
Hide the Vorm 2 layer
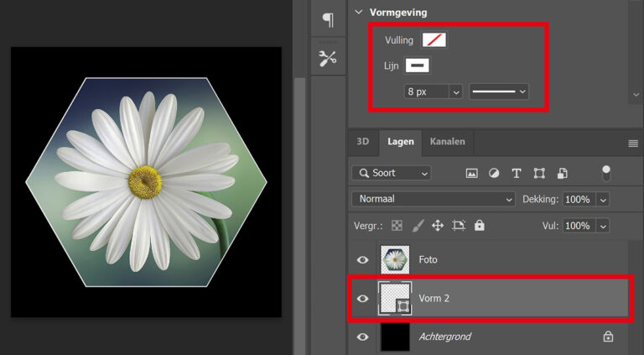[362, 299]
